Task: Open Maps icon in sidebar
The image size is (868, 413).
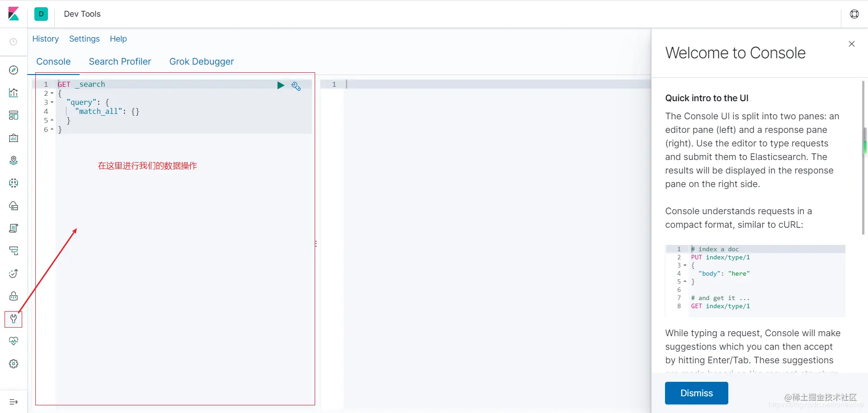Action: [x=14, y=160]
